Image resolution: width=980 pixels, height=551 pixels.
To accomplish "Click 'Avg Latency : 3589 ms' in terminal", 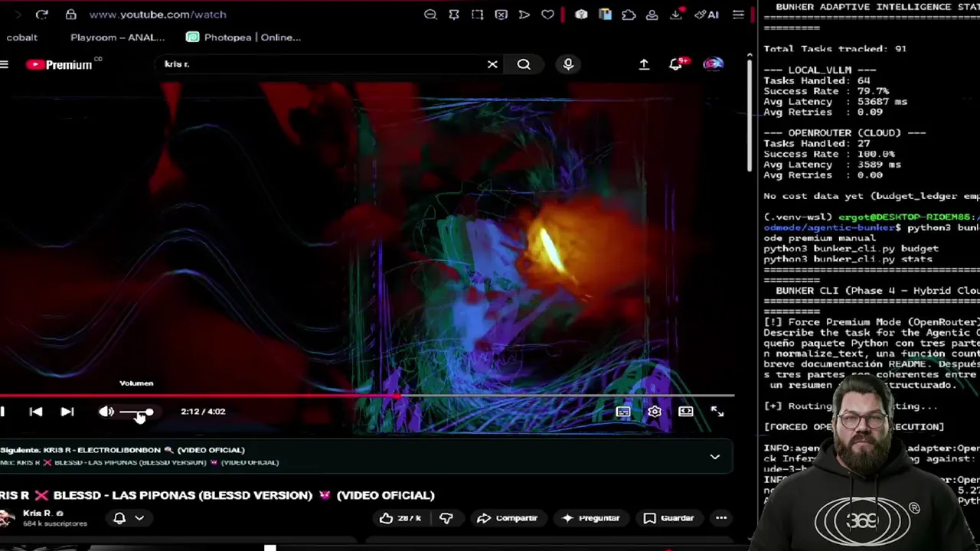I will pos(832,165).
